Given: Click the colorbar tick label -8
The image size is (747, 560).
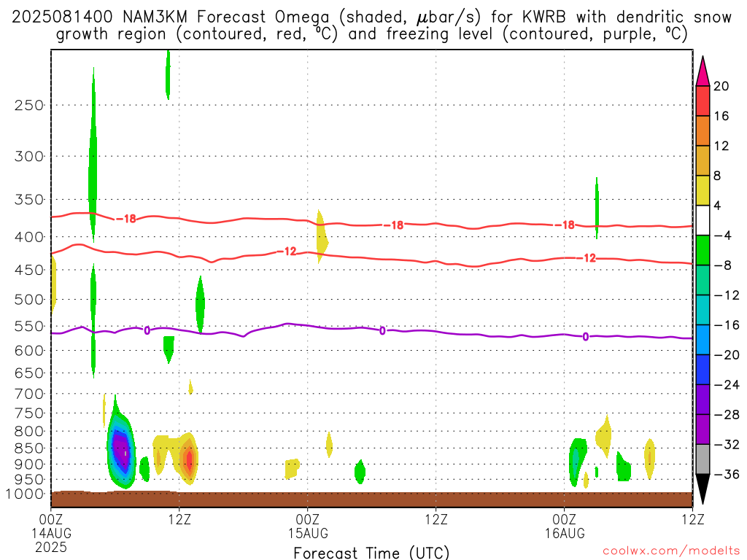Looking at the screenshot, I should [723, 265].
